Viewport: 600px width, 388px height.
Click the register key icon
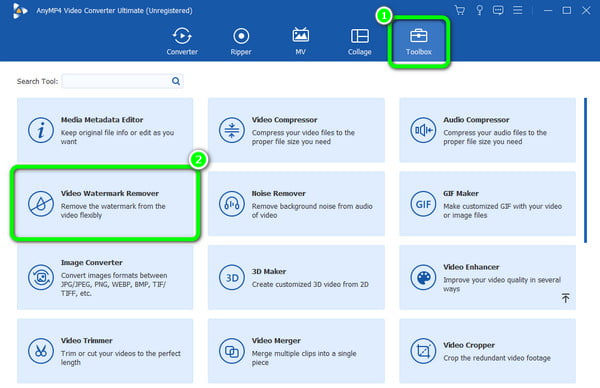[x=479, y=10]
